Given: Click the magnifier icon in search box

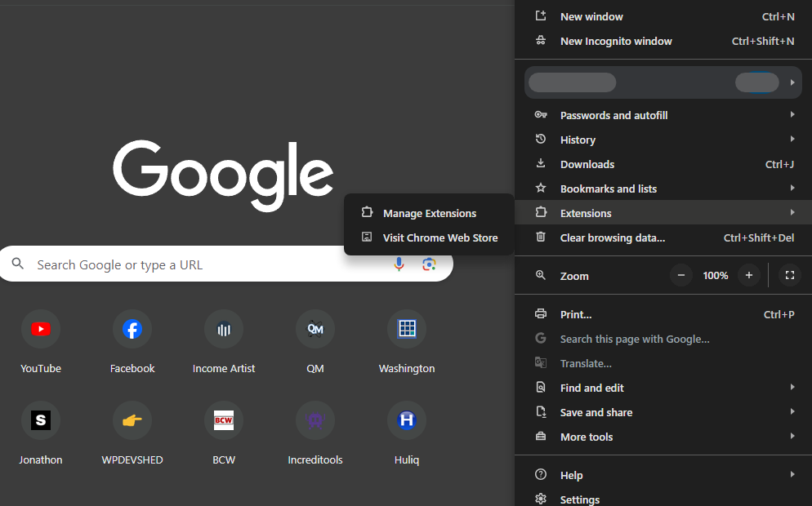Looking at the screenshot, I should (18, 264).
